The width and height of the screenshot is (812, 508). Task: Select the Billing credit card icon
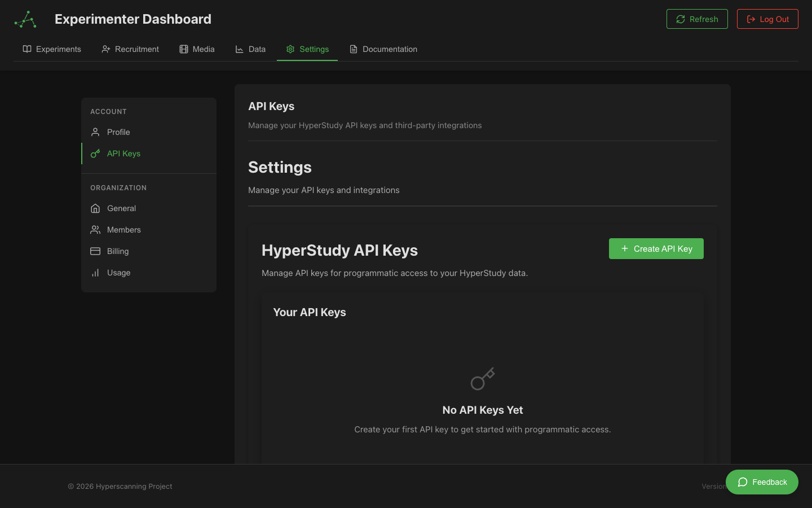pyautogui.click(x=95, y=251)
